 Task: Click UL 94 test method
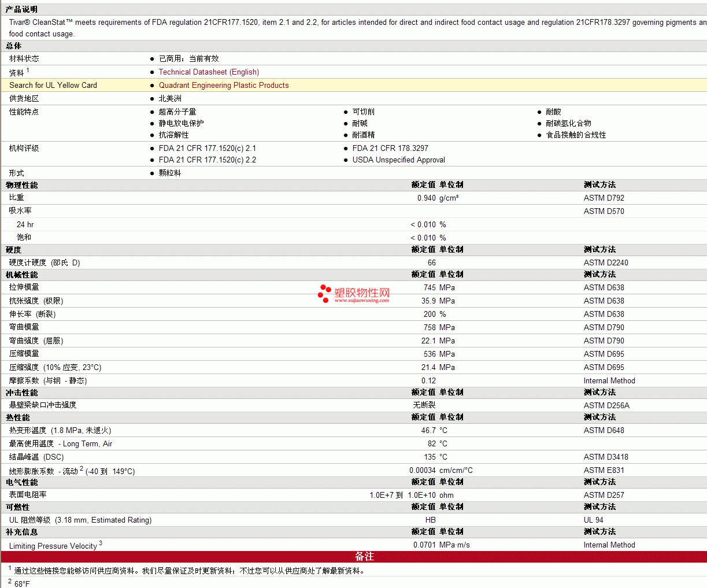pyautogui.click(x=594, y=520)
